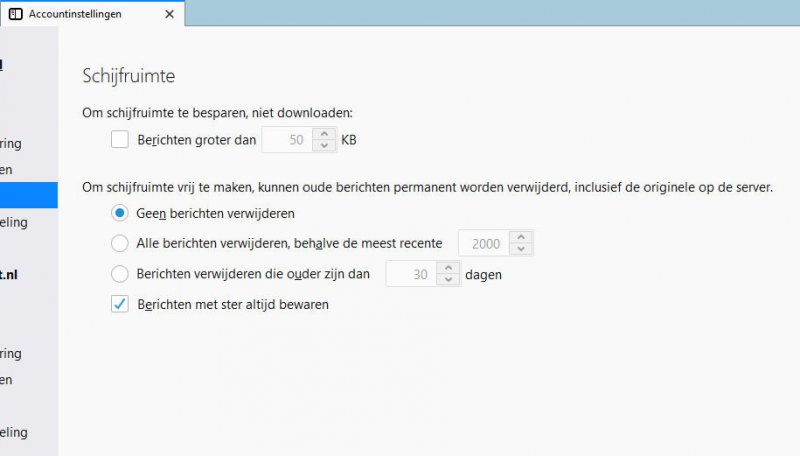Viewport: 800px width, 456px height.
Task: Decrease days value with down arrow
Action: [448, 279]
